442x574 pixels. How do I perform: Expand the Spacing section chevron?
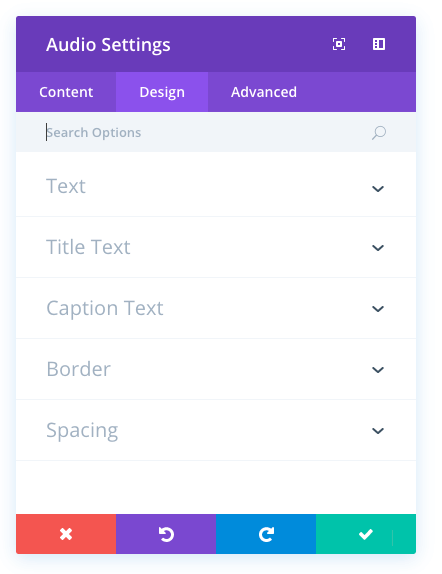(x=378, y=431)
